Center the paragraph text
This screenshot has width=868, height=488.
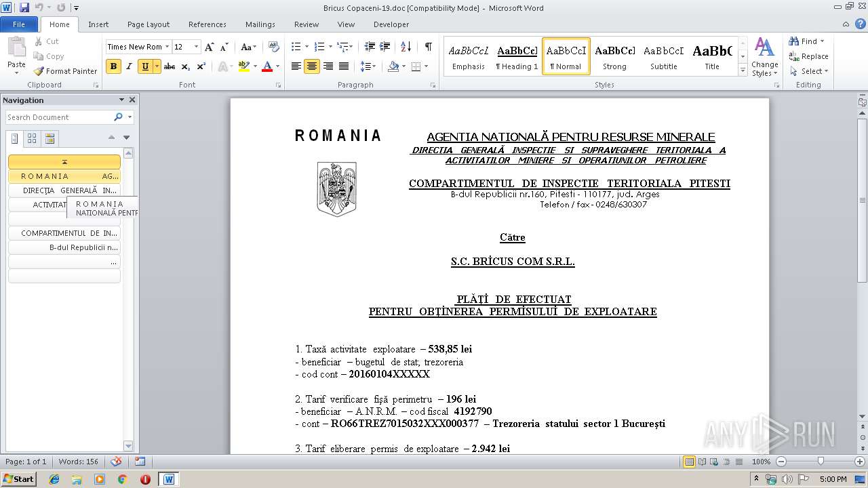pos(312,66)
